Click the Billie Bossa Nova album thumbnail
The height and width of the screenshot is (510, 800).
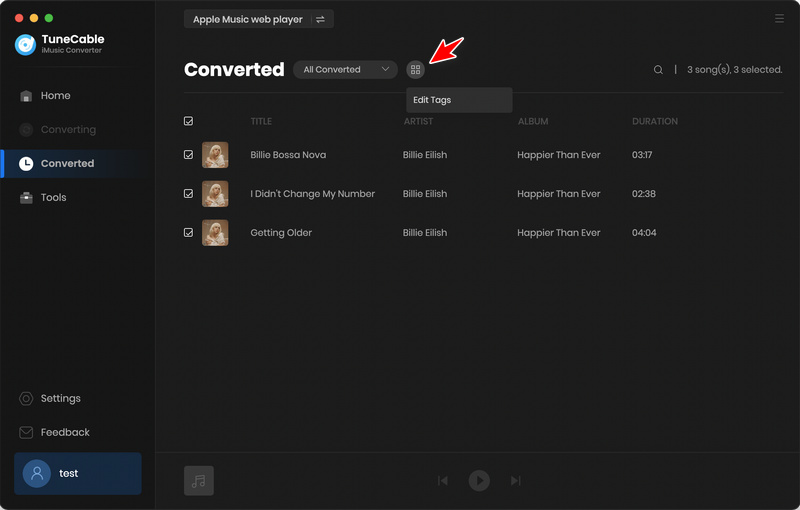click(215, 155)
